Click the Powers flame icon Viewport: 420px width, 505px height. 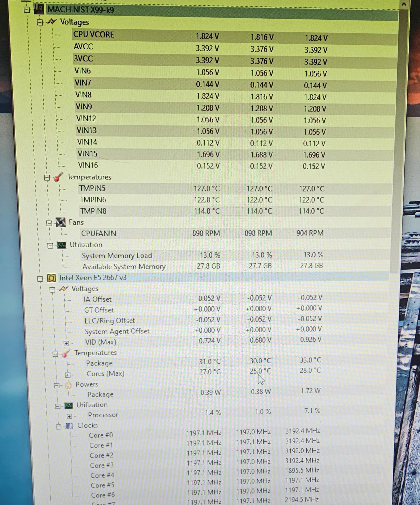pos(68,385)
